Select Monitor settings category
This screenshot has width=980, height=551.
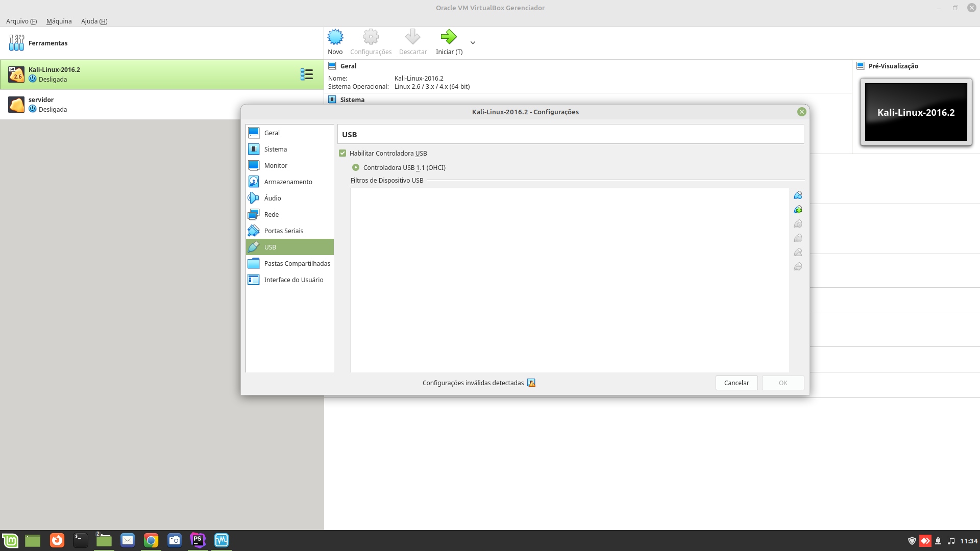click(x=290, y=165)
